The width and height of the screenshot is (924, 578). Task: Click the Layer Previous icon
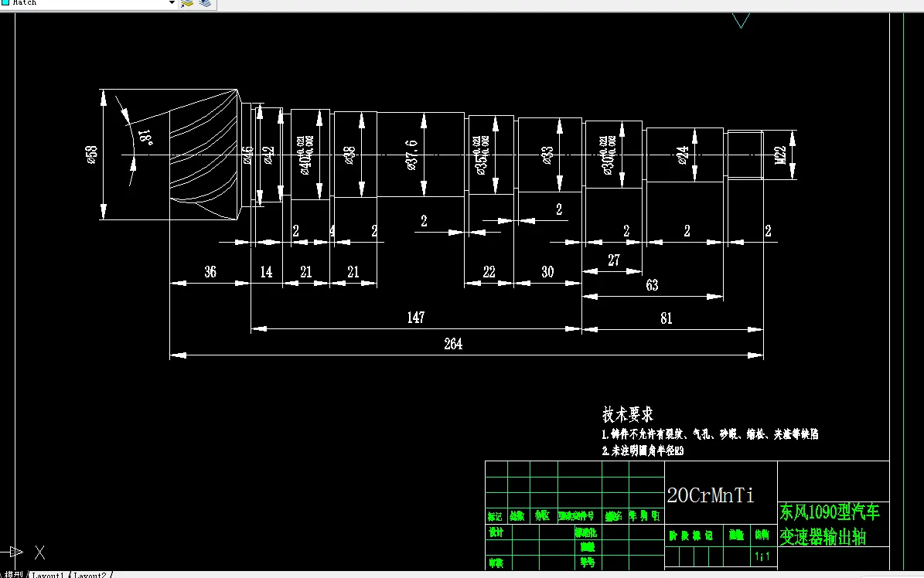[x=205, y=3]
